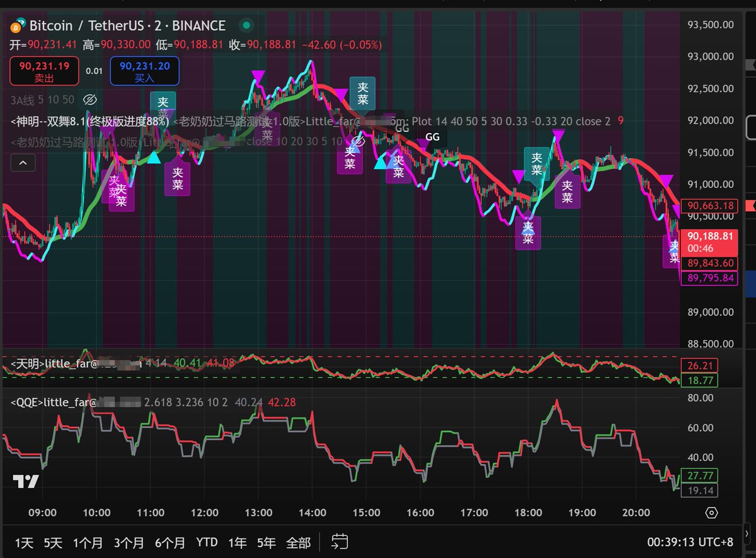The width and height of the screenshot is (756, 558).
Task: Select the 1年 time range
Action: click(x=238, y=542)
